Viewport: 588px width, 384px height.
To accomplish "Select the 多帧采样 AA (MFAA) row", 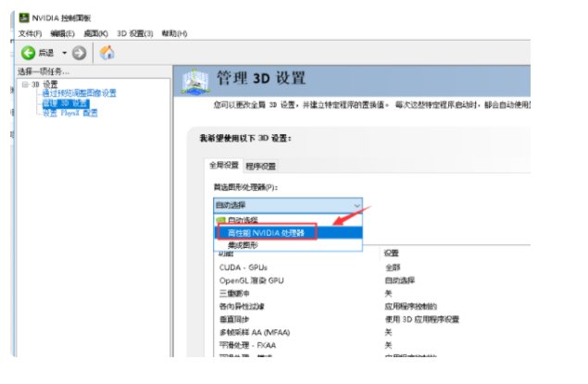I will pos(373,332).
